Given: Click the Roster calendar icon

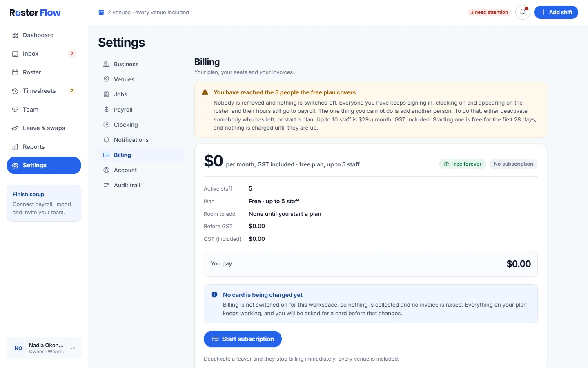Looking at the screenshot, I should [15, 72].
